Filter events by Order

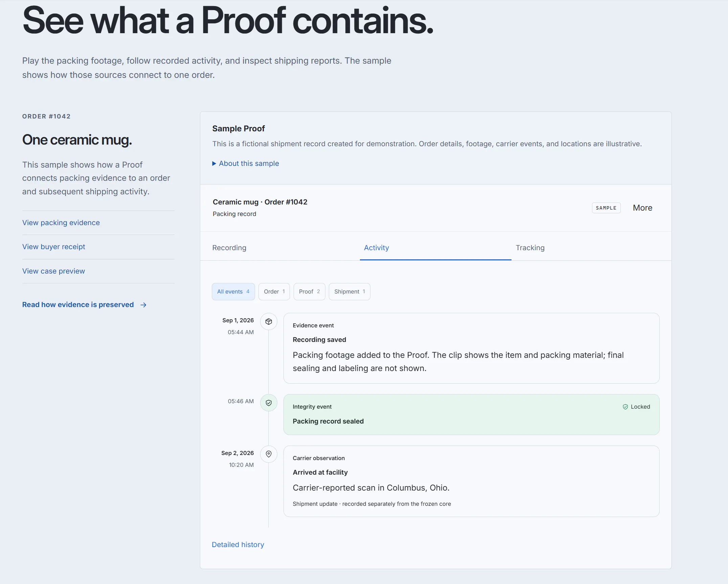[274, 291]
